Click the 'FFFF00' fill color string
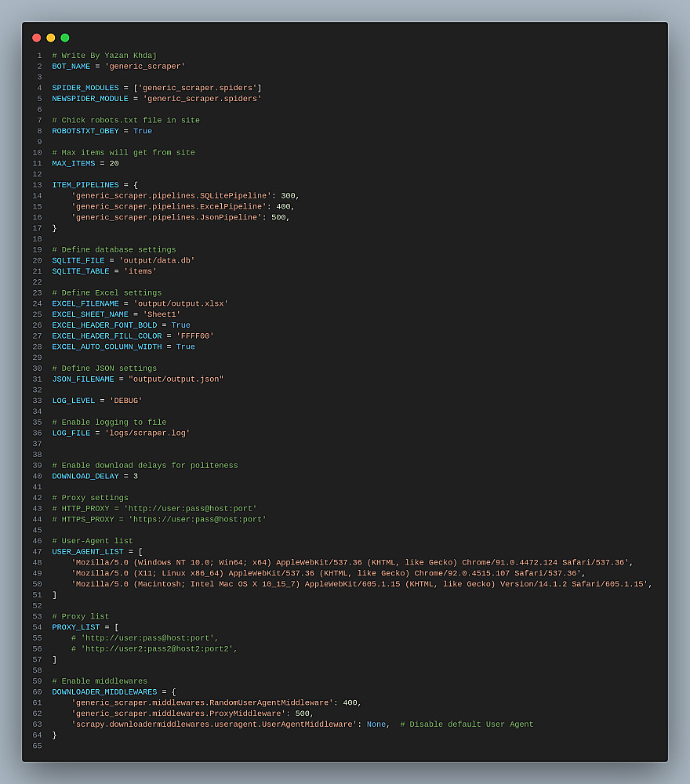 coord(195,336)
